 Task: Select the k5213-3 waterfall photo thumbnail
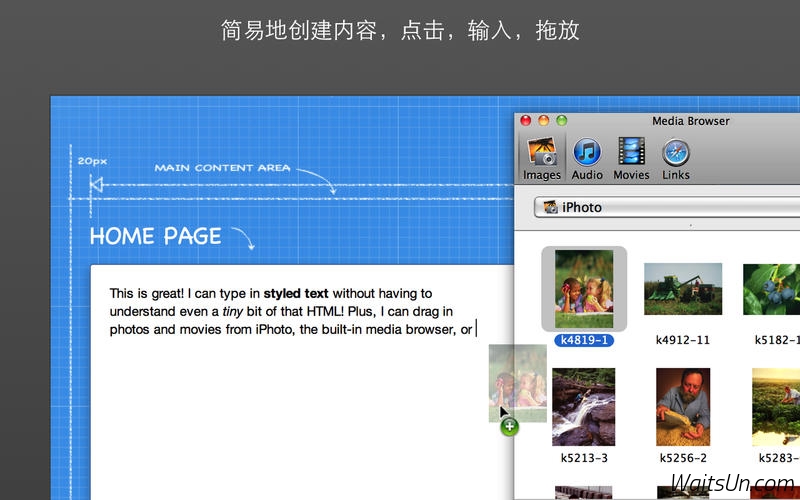pyautogui.click(x=584, y=407)
